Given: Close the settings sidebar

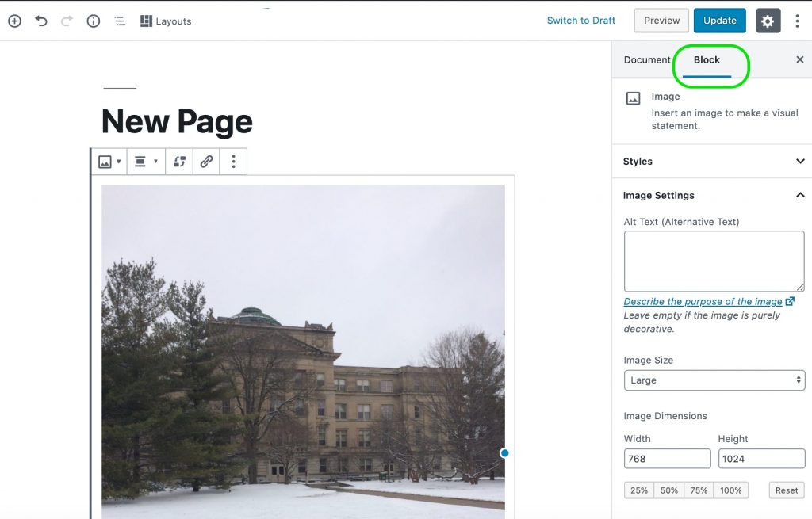Looking at the screenshot, I should (799, 60).
